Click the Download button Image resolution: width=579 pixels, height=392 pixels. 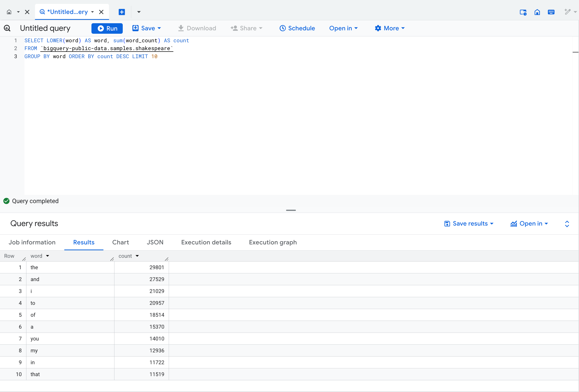click(197, 28)
